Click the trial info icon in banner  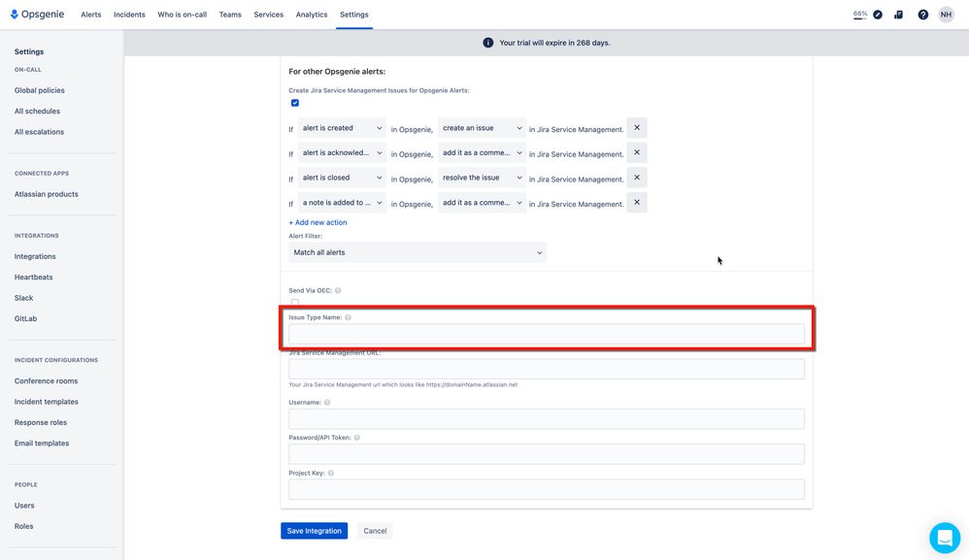pos(488,43)
